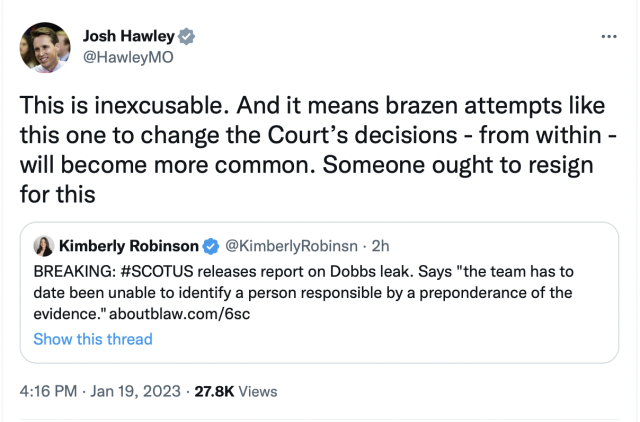
Task: Click Show this thread
Action: (93, 339)
